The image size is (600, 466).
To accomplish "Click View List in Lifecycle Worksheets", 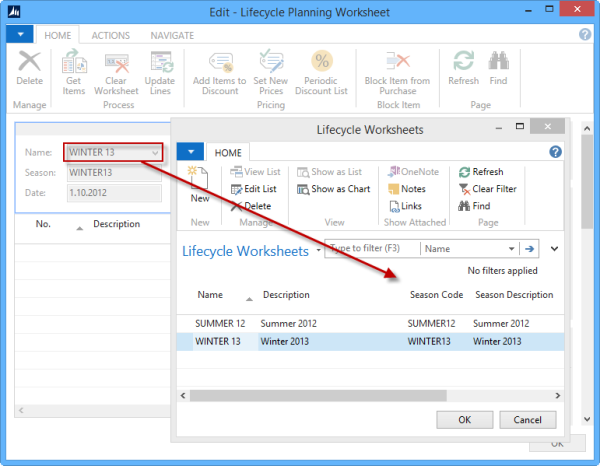I will tap(255, 172).
